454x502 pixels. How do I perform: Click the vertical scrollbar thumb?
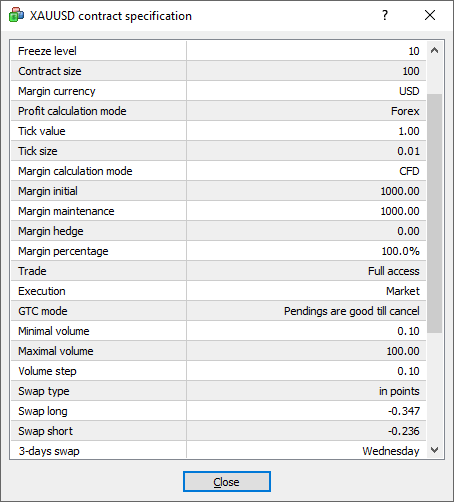tap(434, 213)
